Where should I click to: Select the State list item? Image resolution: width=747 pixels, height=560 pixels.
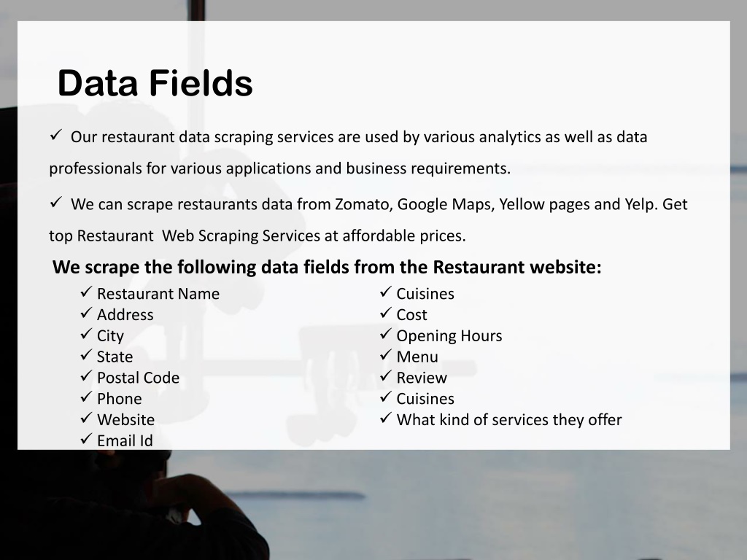[115, 357]
